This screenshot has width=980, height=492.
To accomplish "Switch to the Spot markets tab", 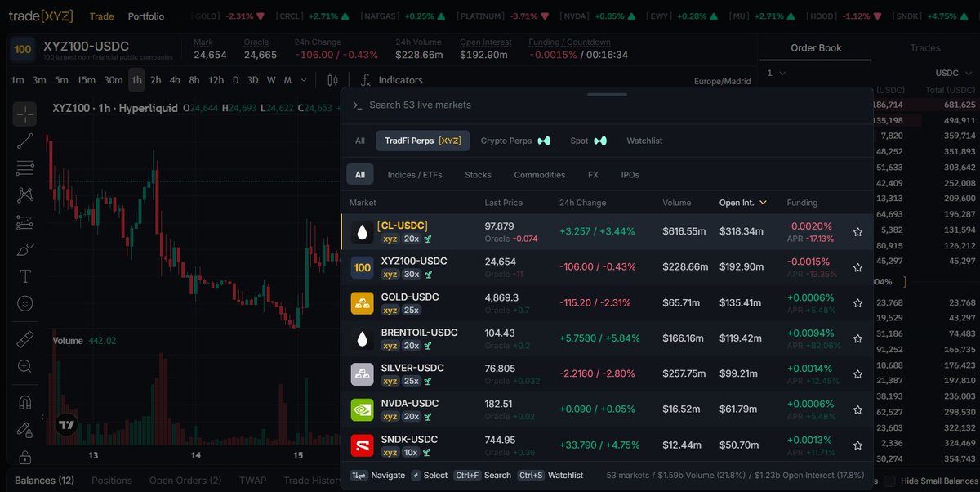I will coord(588,141).
